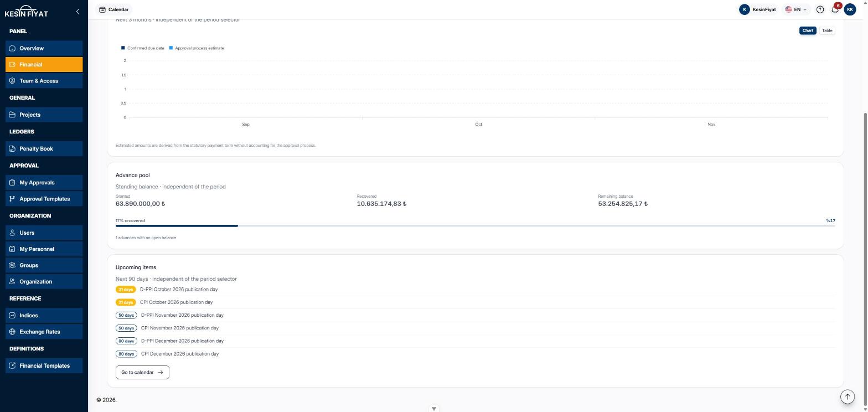Viewport: 868px width, 412px height.
Task: Toggle the Confirmed due date legend series
Action: tap(143, 48)
